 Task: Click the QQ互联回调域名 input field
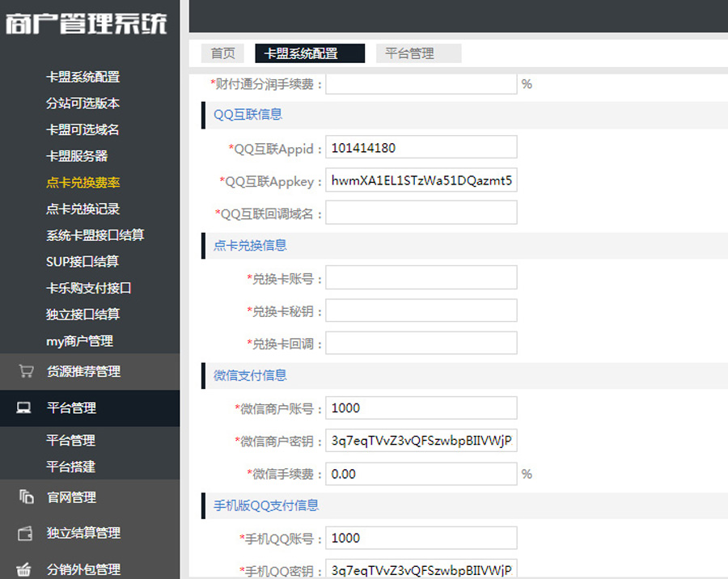tap(421, 213)
